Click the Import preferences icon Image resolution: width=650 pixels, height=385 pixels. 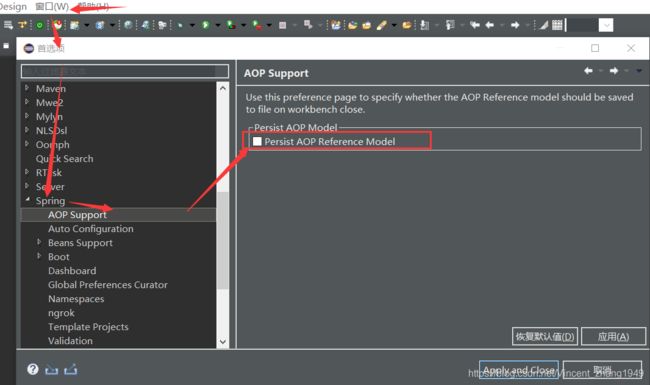click(51, 369)
